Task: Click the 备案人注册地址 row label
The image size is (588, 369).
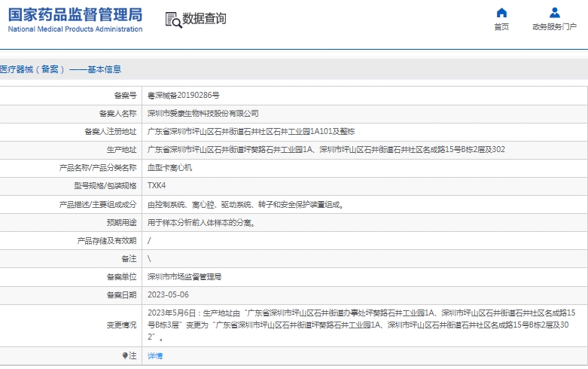Action: coord(110,132)
